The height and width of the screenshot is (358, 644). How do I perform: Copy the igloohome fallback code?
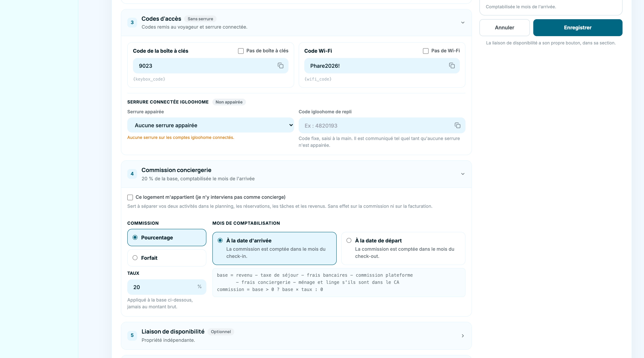[458, 125]
